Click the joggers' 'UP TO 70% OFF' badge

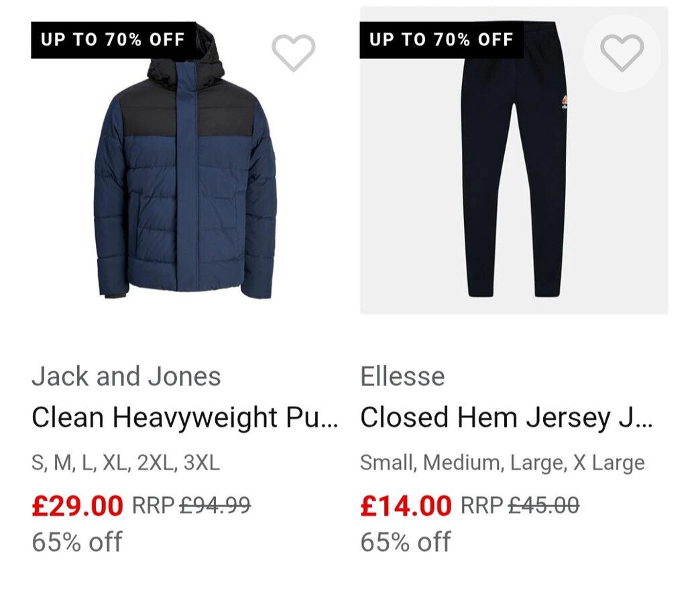click(x=441, y=40)
